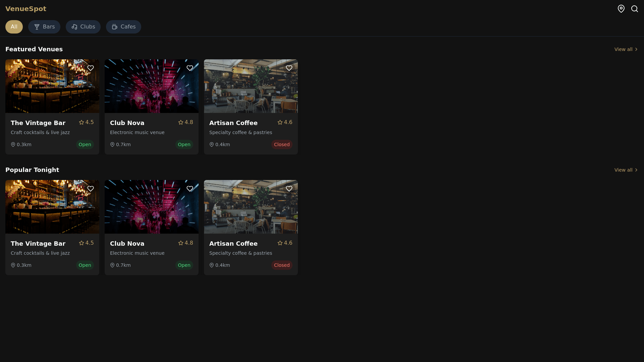Switch to the Clubs filter
This screenshot has width=644, height=362.
(x=83, y=27)
